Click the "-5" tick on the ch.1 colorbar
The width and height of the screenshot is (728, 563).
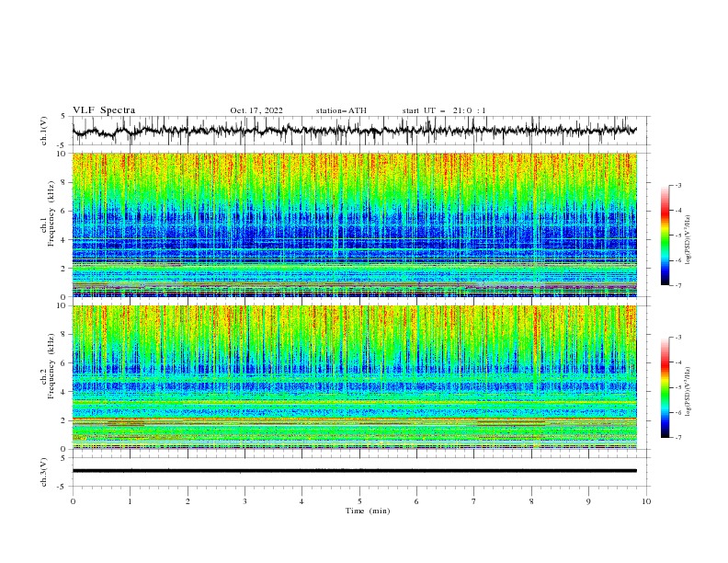pyautogui.click(x=678, y=236)
